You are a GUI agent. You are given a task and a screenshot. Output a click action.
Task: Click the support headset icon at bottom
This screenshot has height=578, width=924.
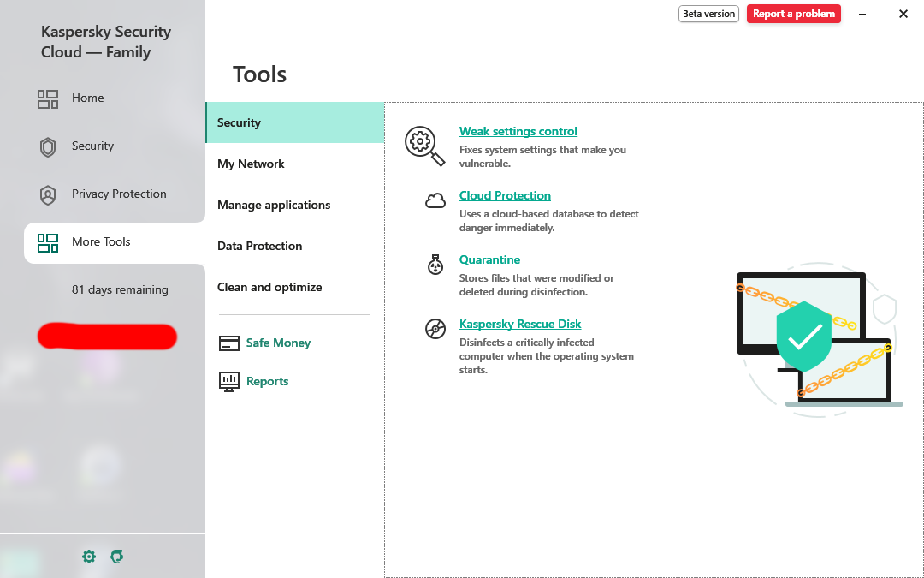coord(116,557)
